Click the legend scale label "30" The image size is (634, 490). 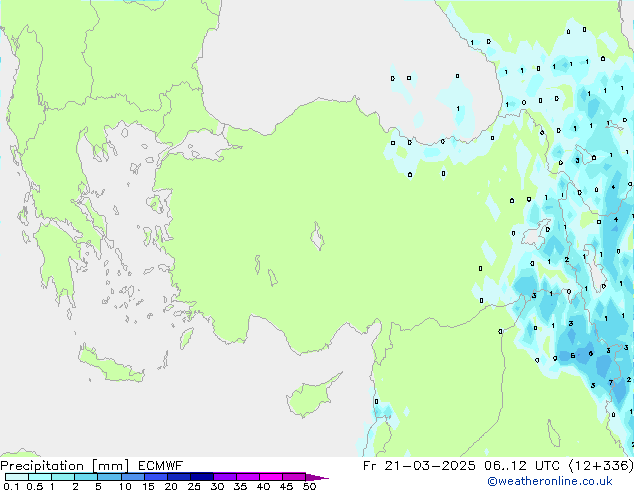point(217,486)
